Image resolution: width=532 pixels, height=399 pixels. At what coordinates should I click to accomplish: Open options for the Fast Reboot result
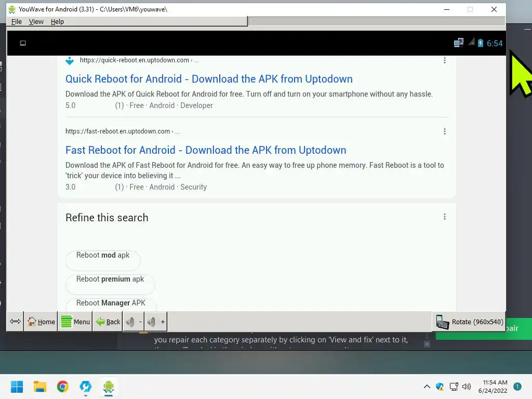tap(445, 131)
